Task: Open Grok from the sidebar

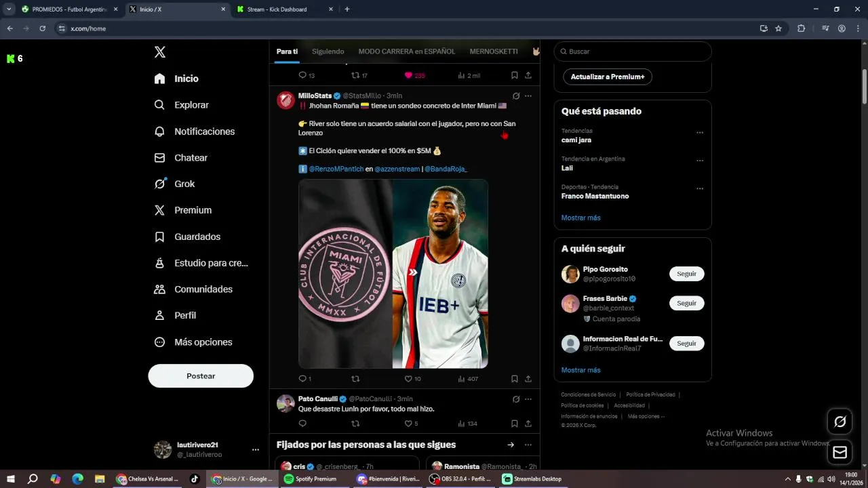Action: 174,184
